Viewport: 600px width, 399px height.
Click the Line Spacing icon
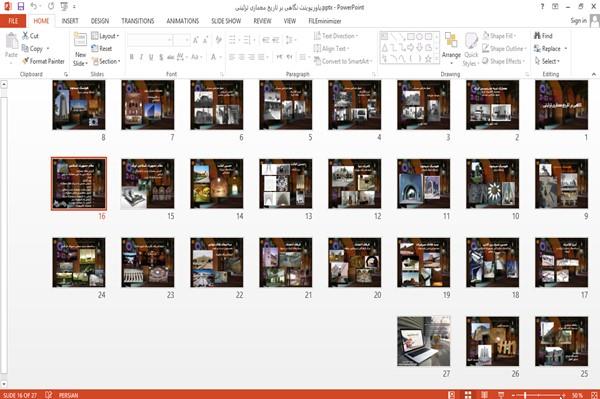pos(290,40)
